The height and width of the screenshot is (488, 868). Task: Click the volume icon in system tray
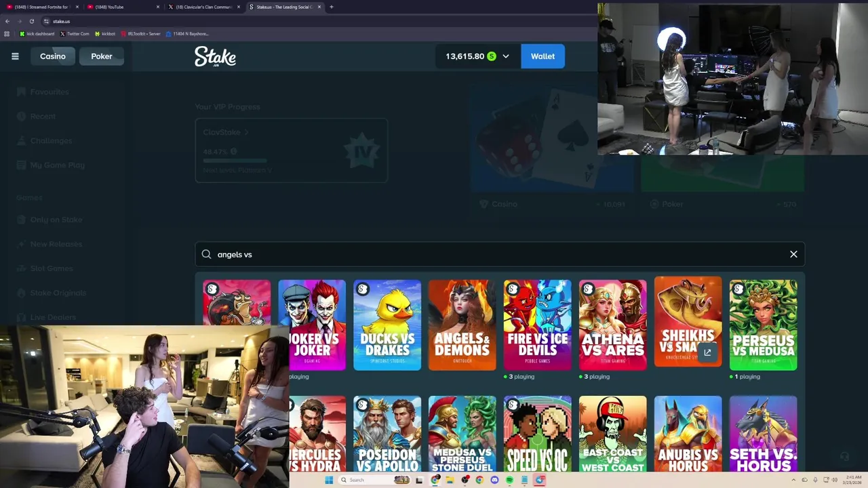pyautogui.click(x=835, y=480)
